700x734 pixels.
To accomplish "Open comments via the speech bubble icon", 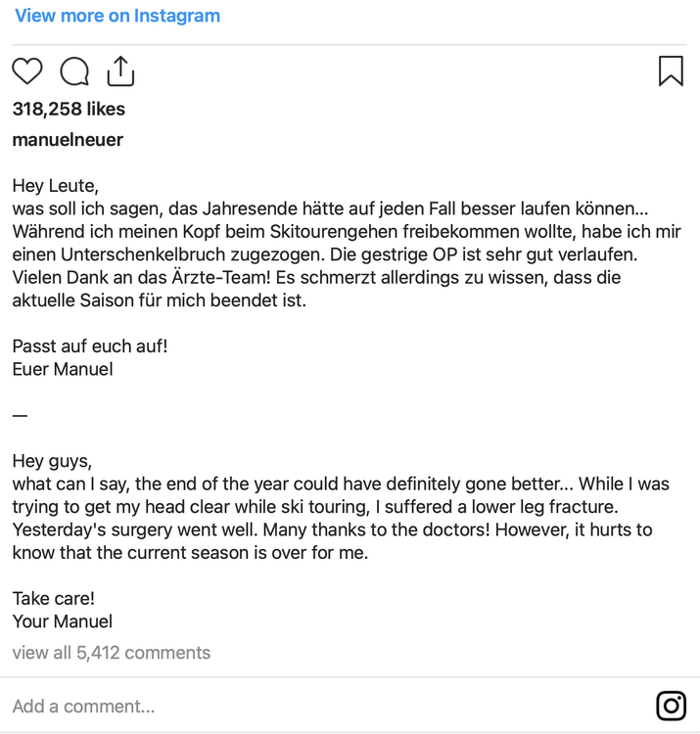I will pos(74,71).
